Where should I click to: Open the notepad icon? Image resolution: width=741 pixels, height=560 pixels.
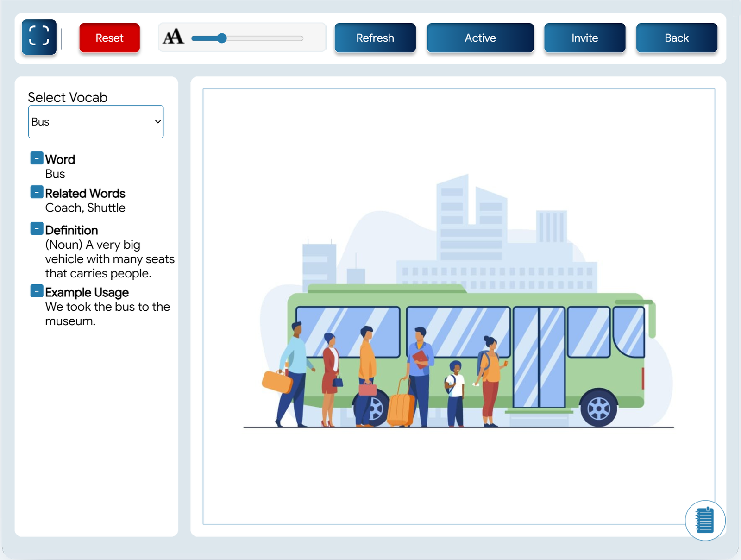coord(705,520)
